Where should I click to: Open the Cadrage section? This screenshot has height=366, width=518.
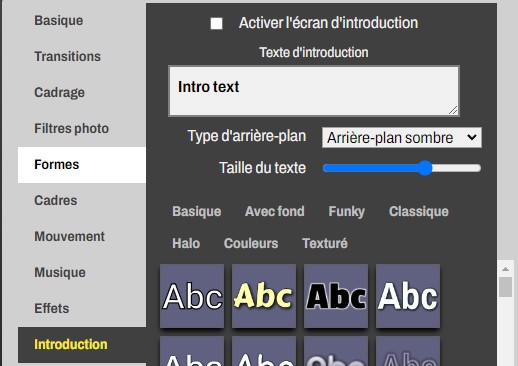tap(59, 92)
